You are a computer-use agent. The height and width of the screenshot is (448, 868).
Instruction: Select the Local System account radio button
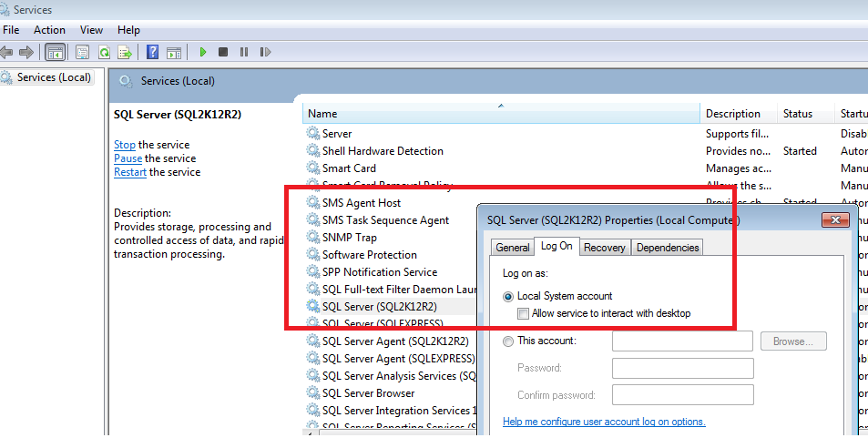(x=507, y=297)
